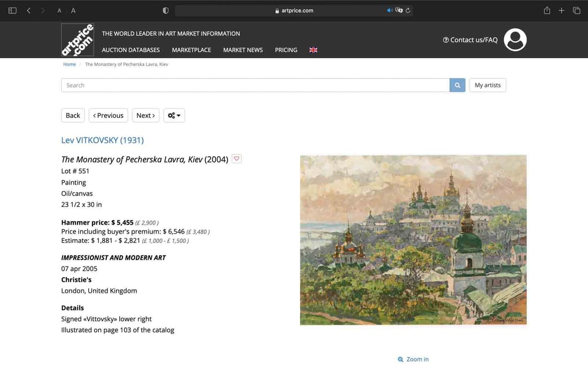
Task: Open the Marketplace menu
Action: 191,50
